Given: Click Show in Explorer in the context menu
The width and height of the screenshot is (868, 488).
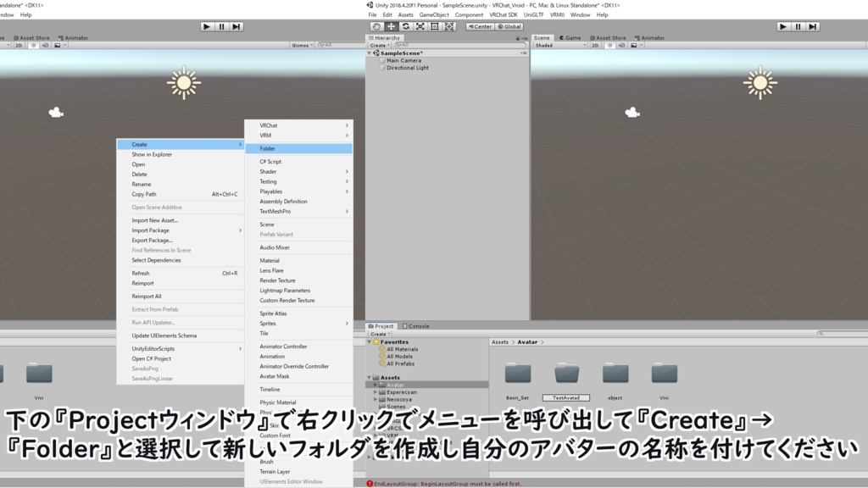Looking at the screenshot, I should point(153,154).
